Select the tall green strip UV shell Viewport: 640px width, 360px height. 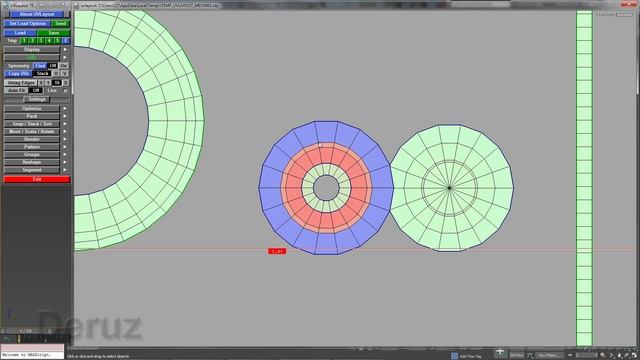[x=584, y=179]
